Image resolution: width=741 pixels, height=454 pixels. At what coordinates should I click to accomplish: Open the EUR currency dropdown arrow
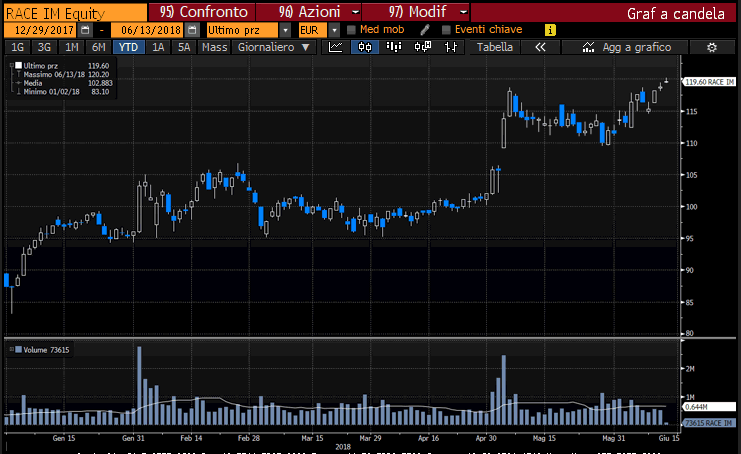coord(334,30)
